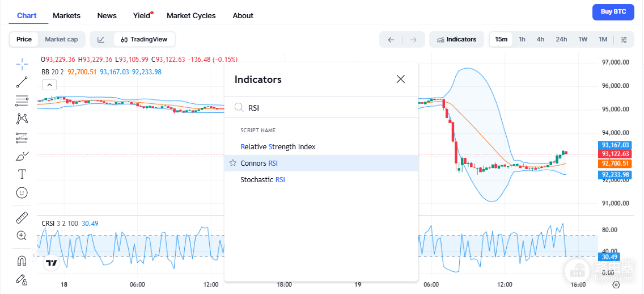The image size is (644, 294).
Task: Click the Buy BTC button
Action: [613, 12]
